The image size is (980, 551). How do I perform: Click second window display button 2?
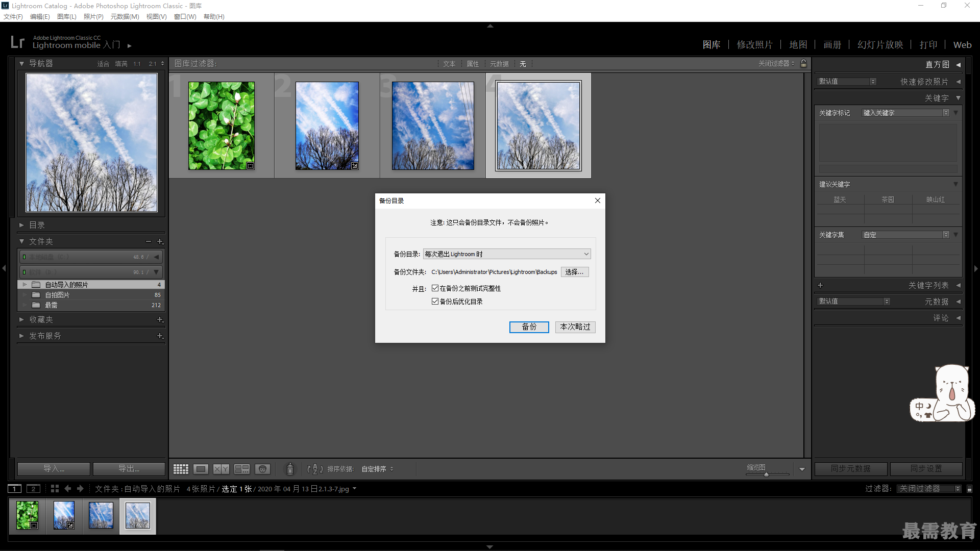(33, 489)
